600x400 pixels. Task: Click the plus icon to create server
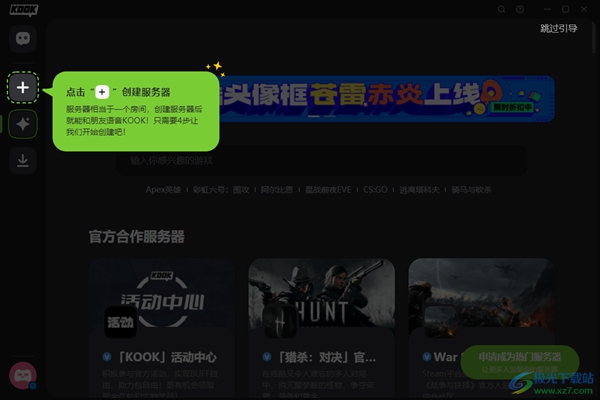coord(23,88)
